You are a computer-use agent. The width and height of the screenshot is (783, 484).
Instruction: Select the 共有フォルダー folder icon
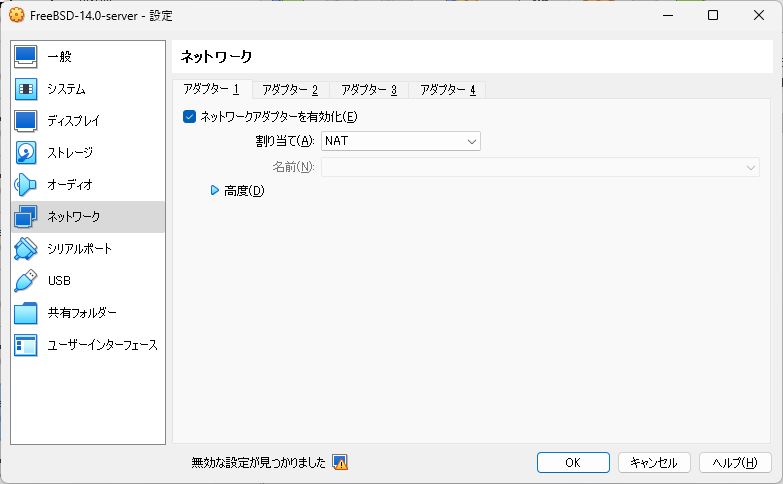click(25, 313)
